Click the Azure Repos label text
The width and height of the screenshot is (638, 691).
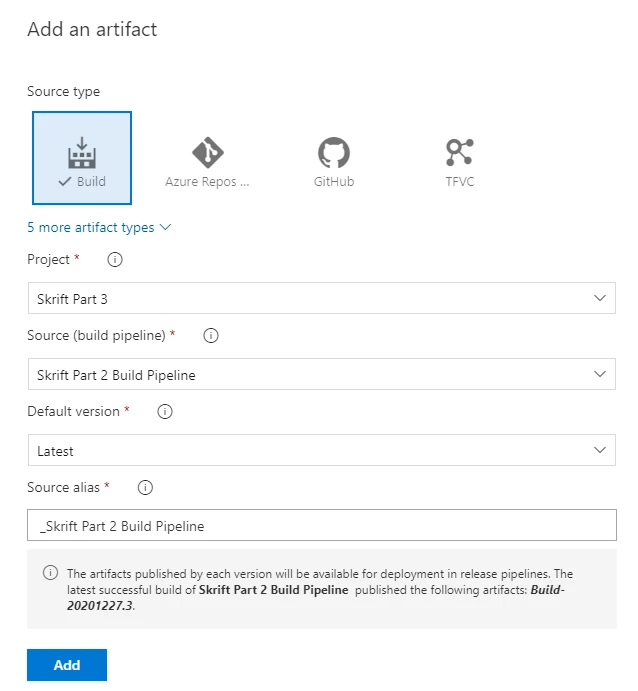coord(207,182)
